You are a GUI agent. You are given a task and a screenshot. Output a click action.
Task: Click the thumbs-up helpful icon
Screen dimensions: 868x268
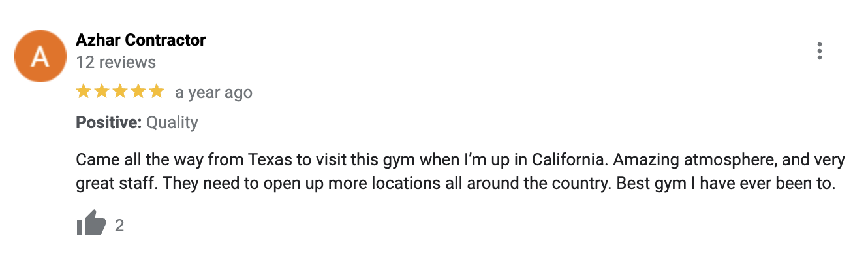pos(91,226)
